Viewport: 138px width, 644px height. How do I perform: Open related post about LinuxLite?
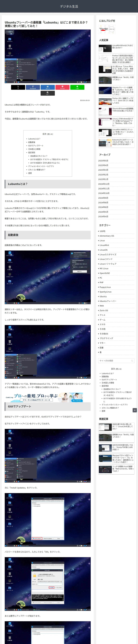tap(116, 427)
